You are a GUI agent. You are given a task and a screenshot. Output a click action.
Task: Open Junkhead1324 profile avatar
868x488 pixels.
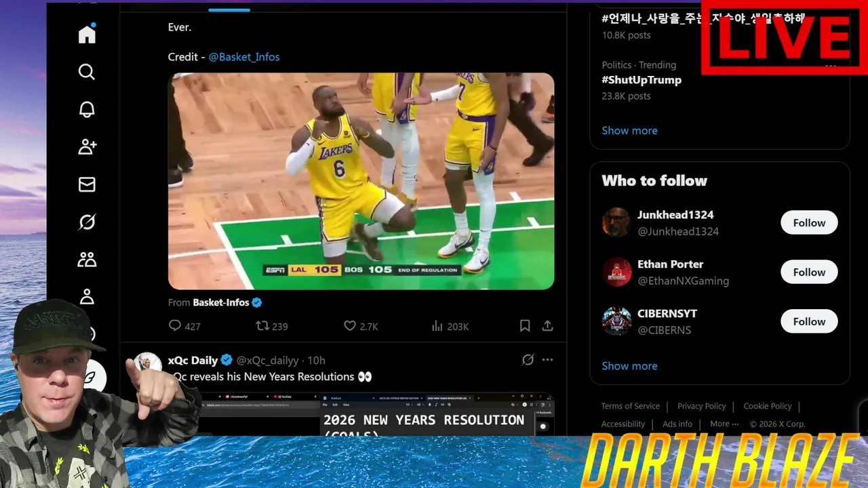pyautogui.click(x=616, y=222)
